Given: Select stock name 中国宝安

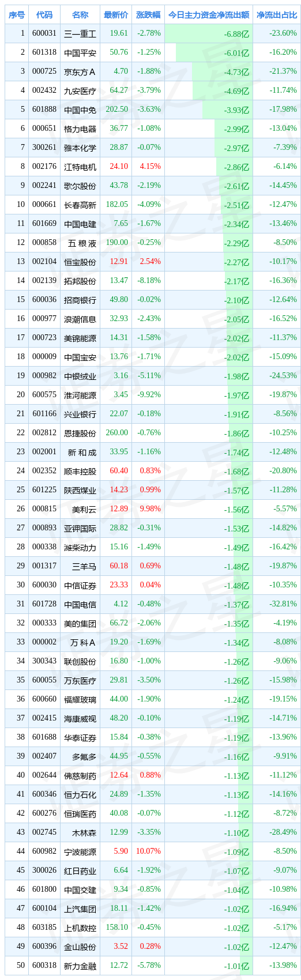Looking at the screenshot, I should (80, 357).
